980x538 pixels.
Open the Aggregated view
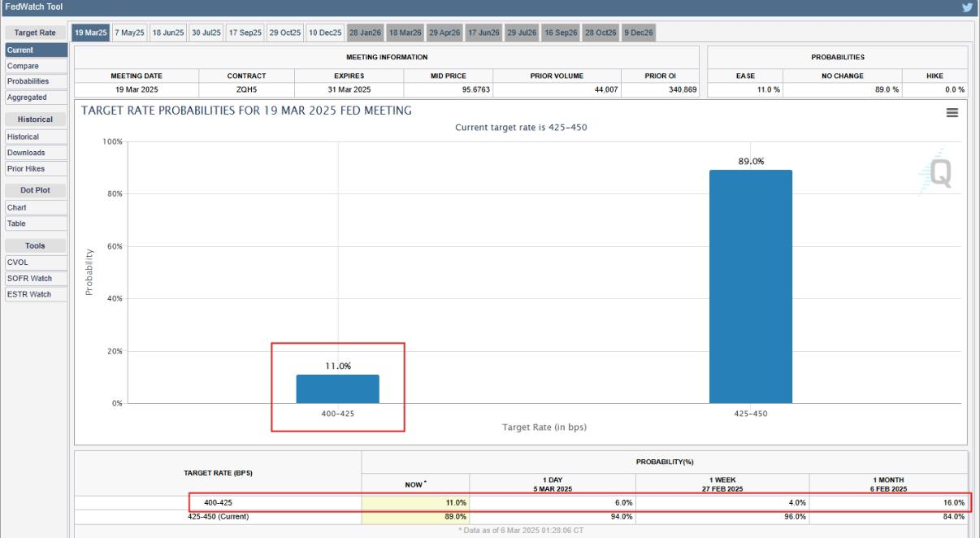pos(27,98)
